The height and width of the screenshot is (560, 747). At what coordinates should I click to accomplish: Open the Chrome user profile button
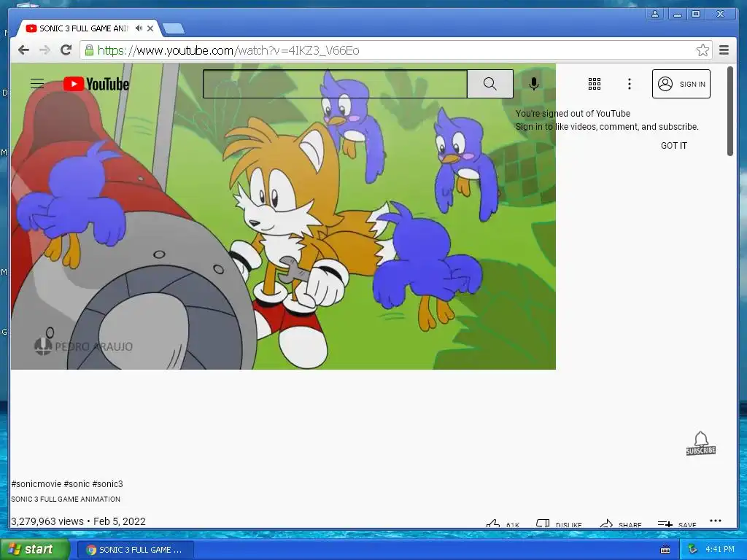[x=654, y=15]
